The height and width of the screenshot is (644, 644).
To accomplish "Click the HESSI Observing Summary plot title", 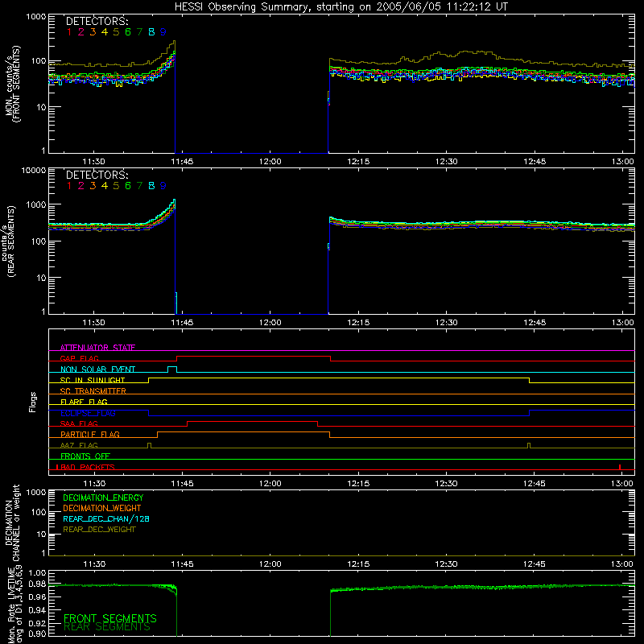I will point(341,7).
